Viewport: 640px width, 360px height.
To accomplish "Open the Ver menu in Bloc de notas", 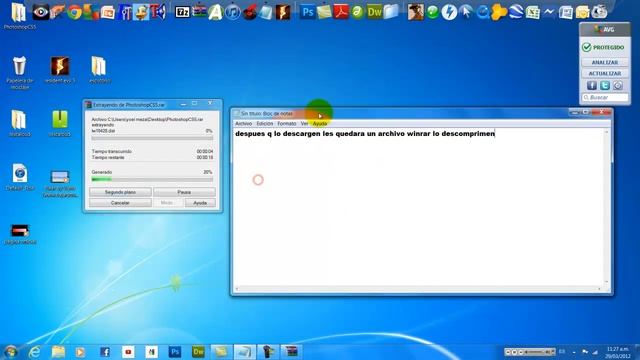I will pos(304,123).
